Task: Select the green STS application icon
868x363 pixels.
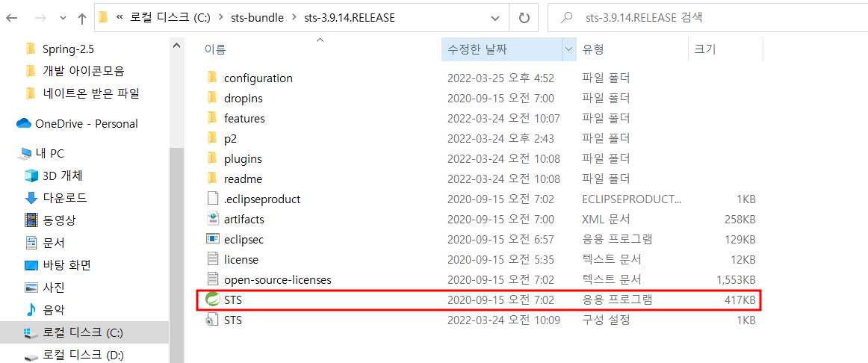Action: tap(213, 300)
